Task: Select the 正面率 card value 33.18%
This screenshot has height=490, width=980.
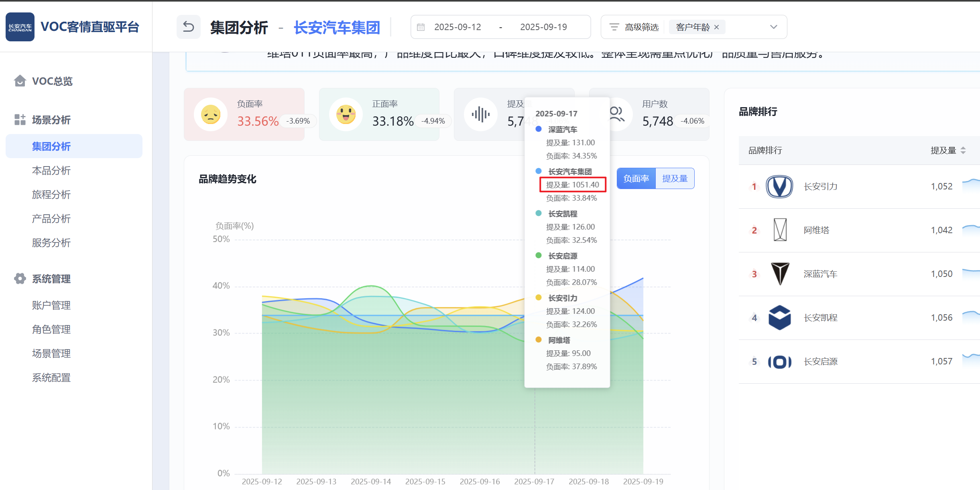Action: 393,121
